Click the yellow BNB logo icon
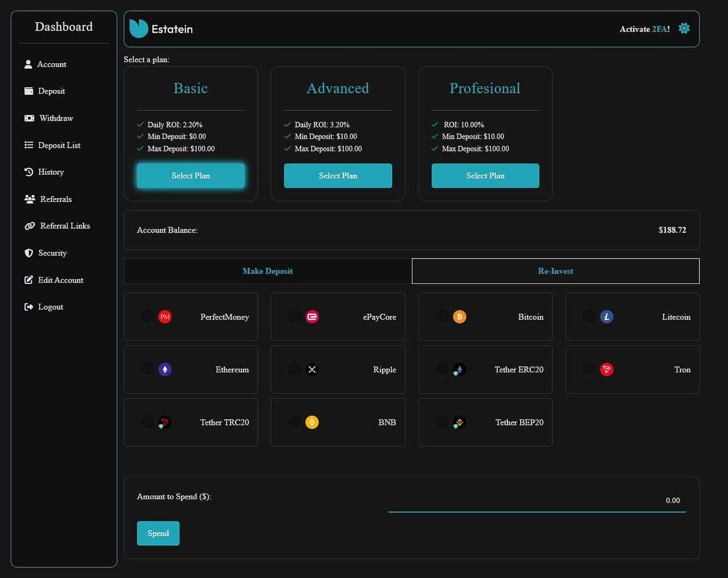 312,422
